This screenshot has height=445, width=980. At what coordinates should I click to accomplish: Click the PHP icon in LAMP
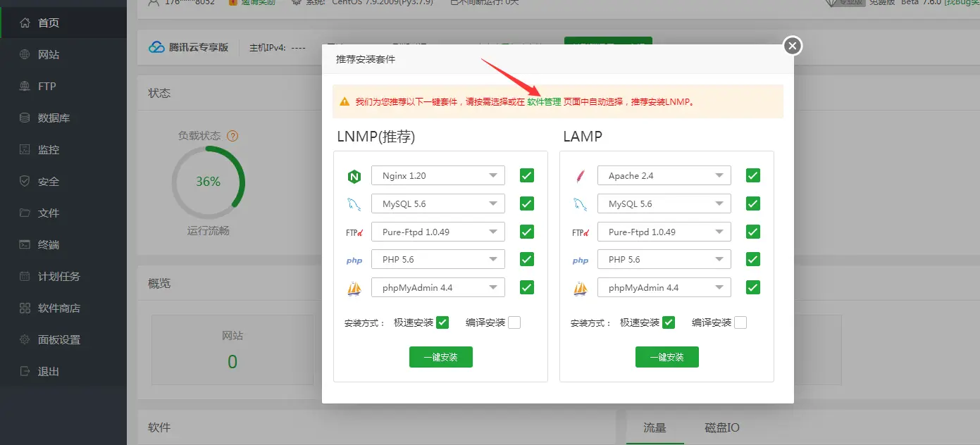581,261
